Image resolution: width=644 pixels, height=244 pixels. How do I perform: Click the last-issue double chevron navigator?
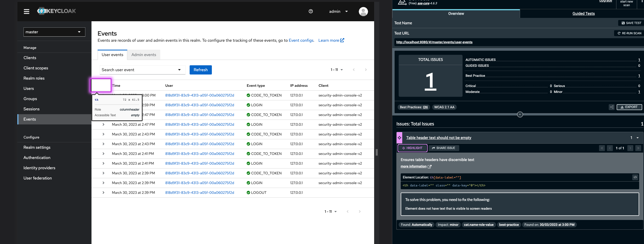click(x=639, y=148)
